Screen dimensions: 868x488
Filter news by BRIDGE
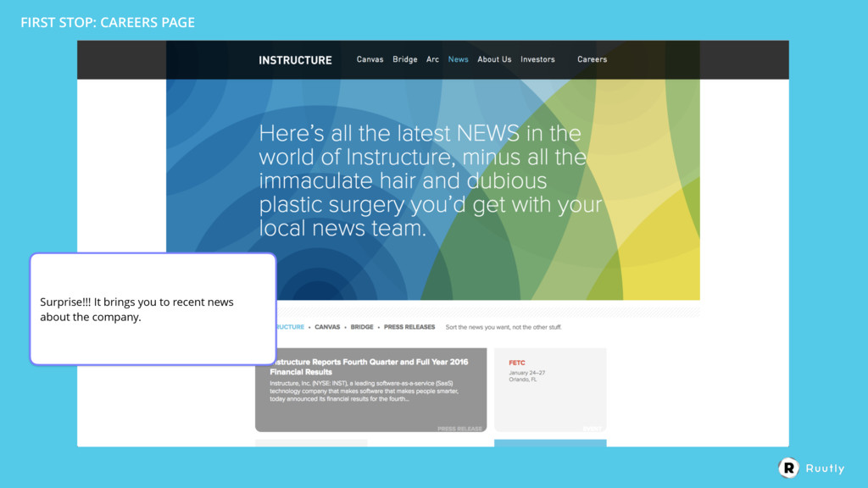click(361, 327)
